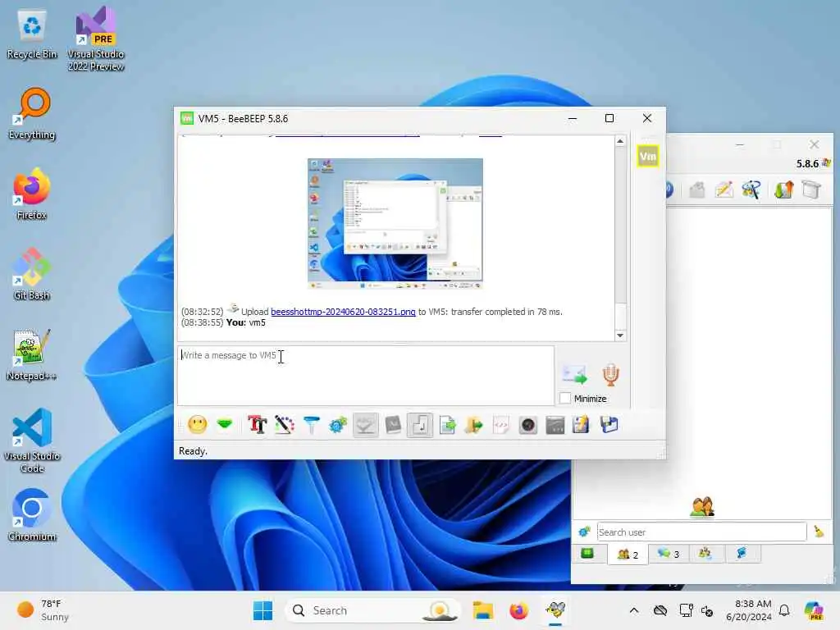
Task: Select the Git Bash desktop shortcut
Action: pos(32,274)
